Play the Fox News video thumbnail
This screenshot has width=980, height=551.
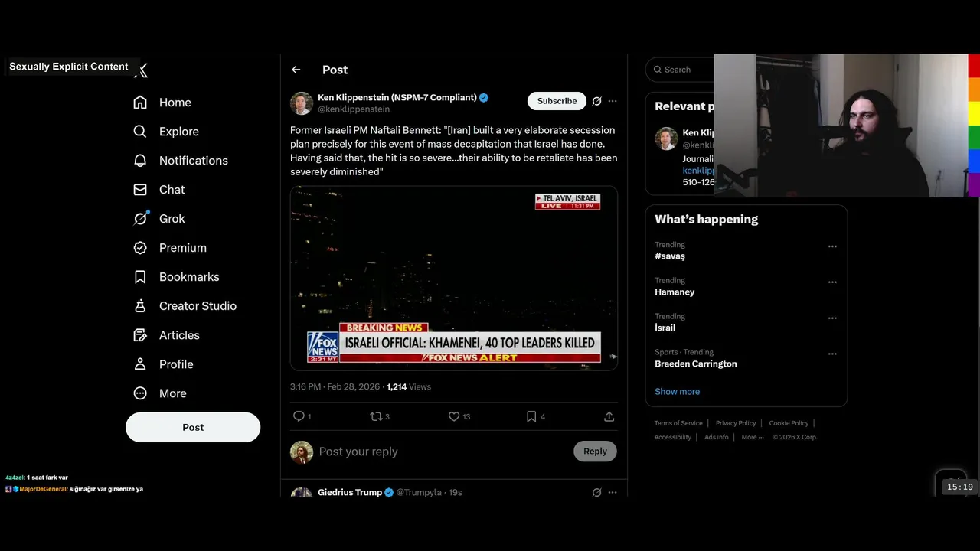(x=454, y=279)
